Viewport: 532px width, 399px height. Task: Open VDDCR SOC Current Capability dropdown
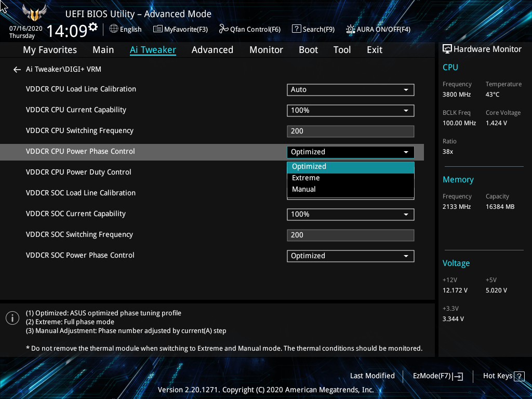point(351,215)
